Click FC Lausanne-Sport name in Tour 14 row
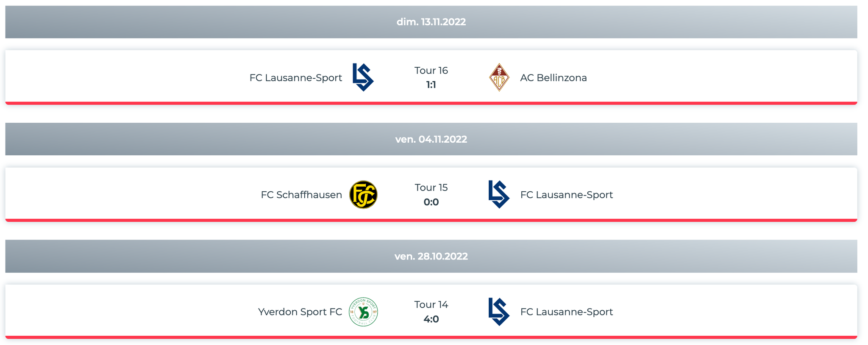This screenshot has height=345, width=868. pos(567,312)
